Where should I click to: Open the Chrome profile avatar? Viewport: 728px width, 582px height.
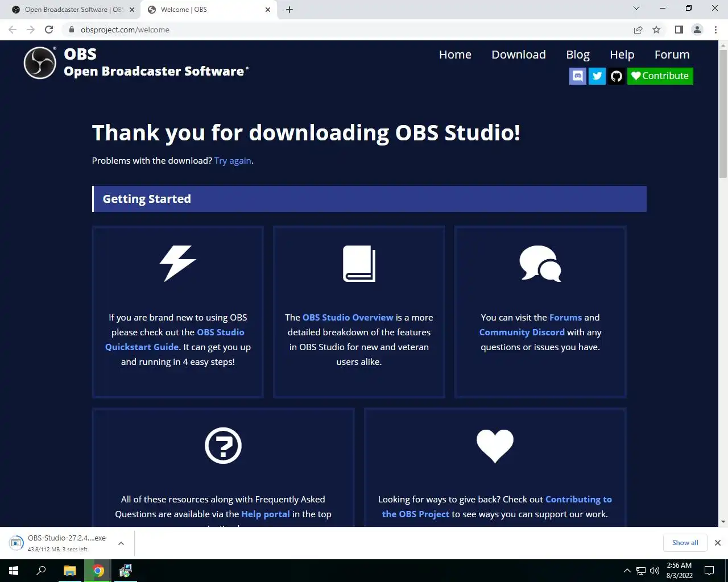697,30
